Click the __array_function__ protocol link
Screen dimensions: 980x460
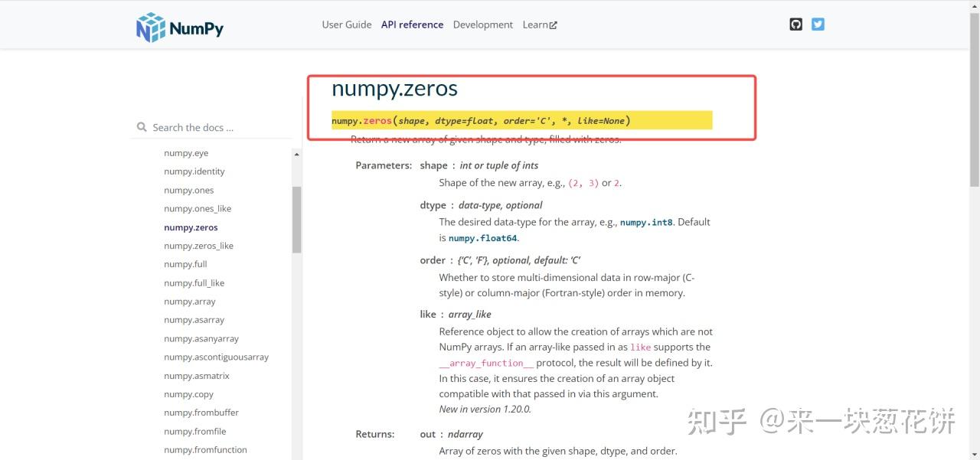(485, 362)
